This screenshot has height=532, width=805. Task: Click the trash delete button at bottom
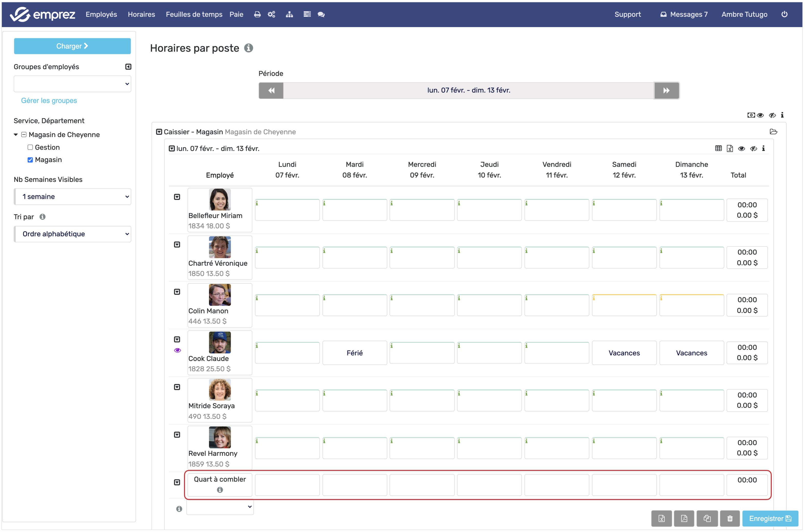point(729,518)
